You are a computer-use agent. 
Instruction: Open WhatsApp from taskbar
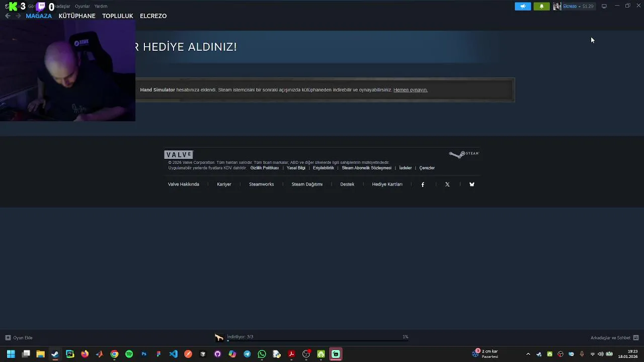point(262,354)
